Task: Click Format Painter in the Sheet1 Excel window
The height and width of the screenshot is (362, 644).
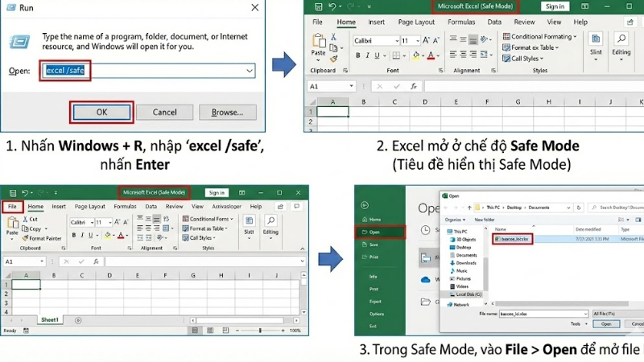Action: pyautogui.click(x=42, y=238)
